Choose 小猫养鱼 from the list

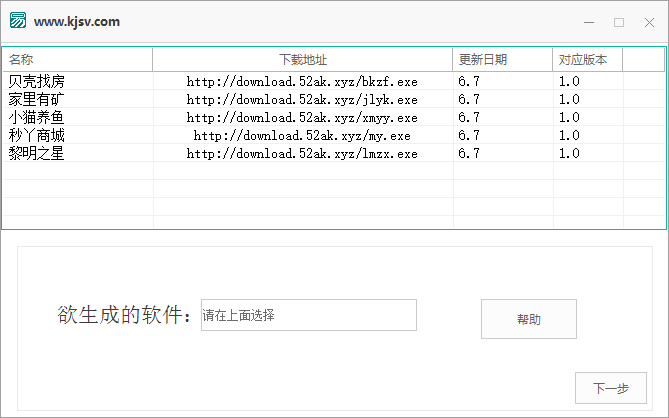36,118
